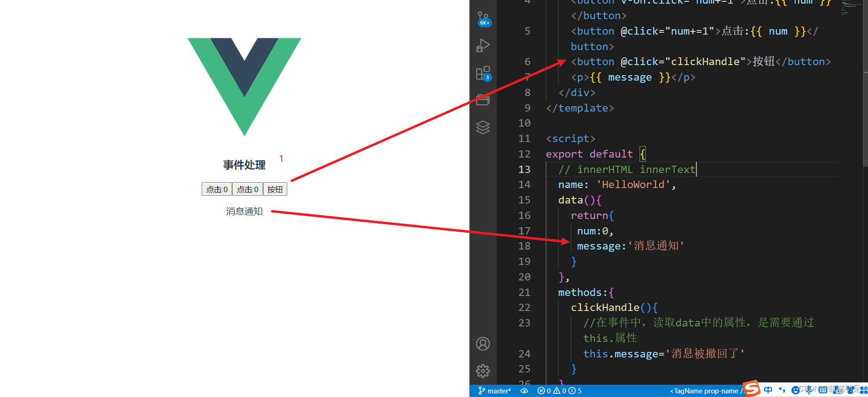Click the Vue logo image
This screenshot has width=868, height=397.
(244, 87)
